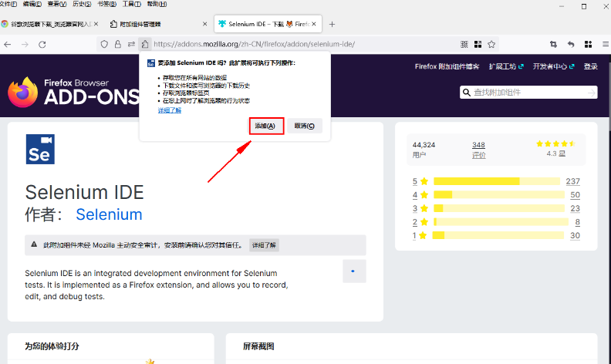This screenshot has height=364, width=611.
Task: Open the site permissions icon in address bar
Action: [x=131, y=44]
